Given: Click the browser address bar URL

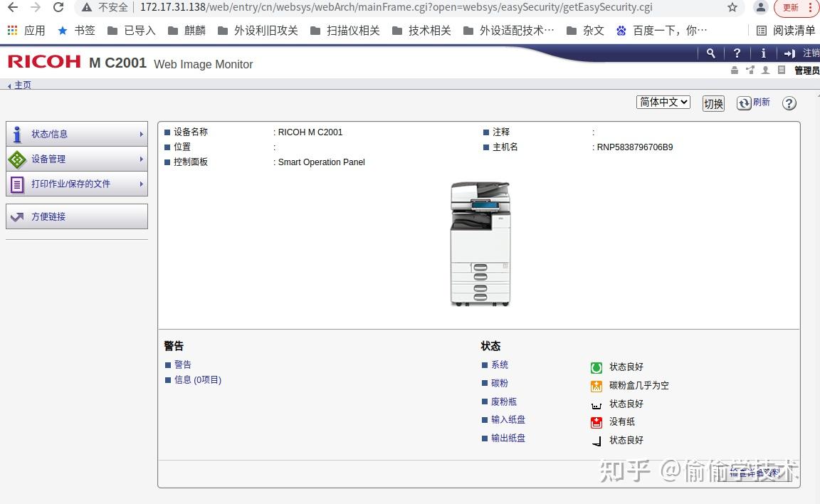Looking at the screenshot, I should click(396, 7).
